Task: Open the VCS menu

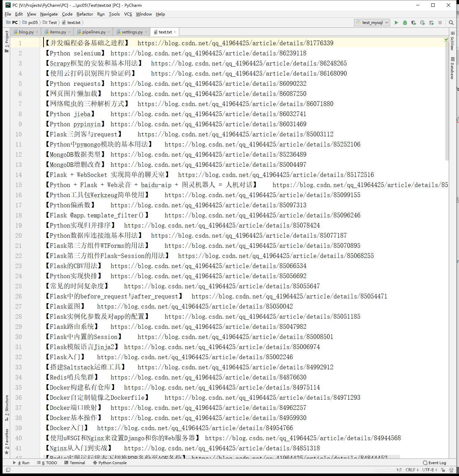Action: (x=128, y=14)
